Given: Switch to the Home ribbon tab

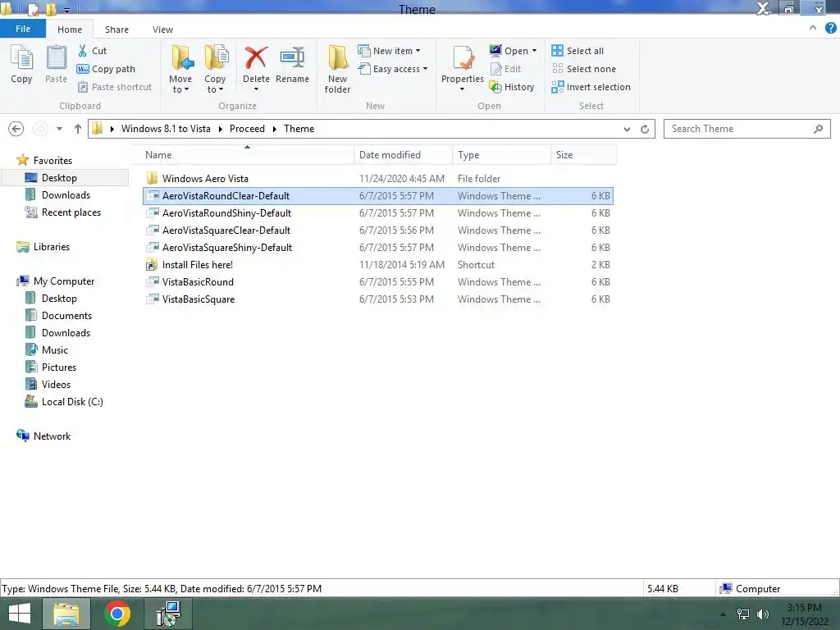Looking at the screenshot, I should 70,30.
